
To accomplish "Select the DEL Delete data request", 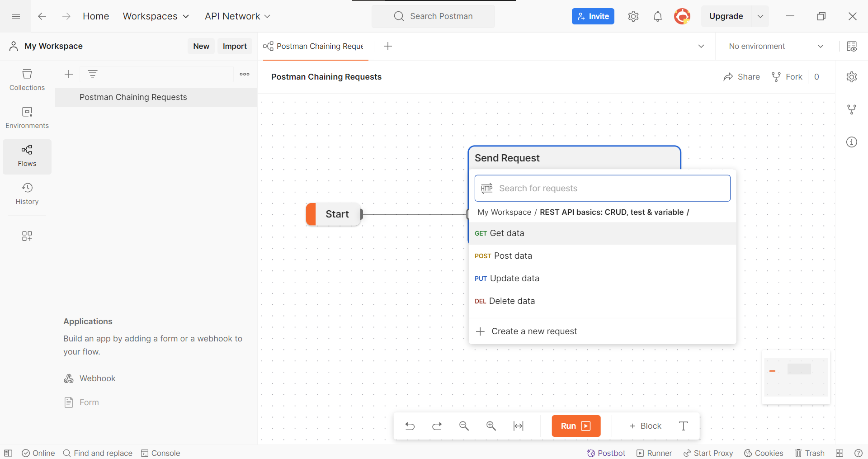I will (603, 301).
